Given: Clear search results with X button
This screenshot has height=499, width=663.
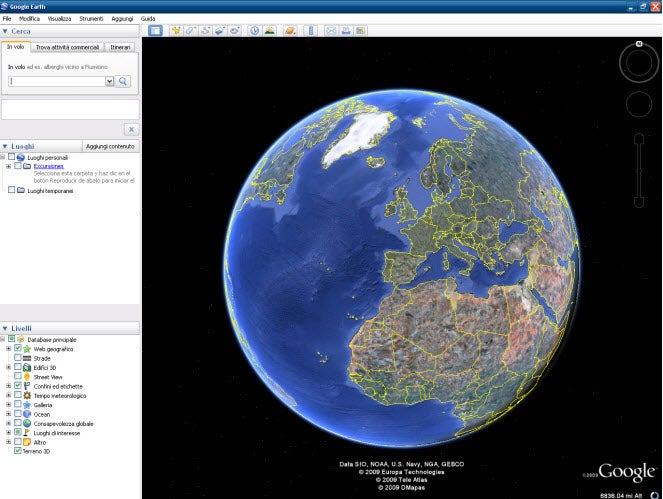Looking at the screenshot, I should click(132, 129).
